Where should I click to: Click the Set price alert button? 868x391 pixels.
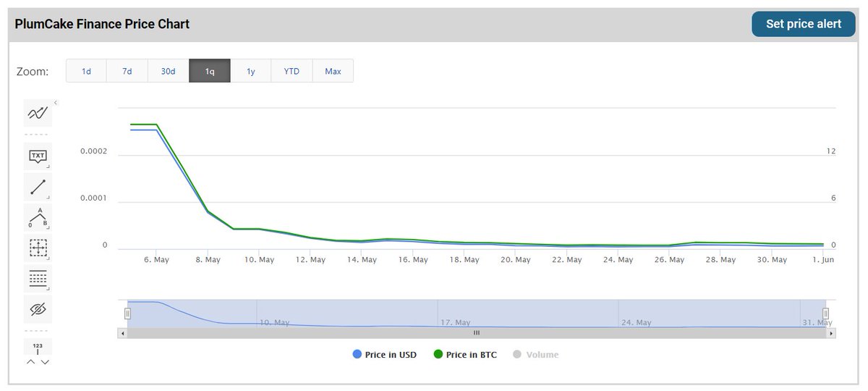[804, 24]
